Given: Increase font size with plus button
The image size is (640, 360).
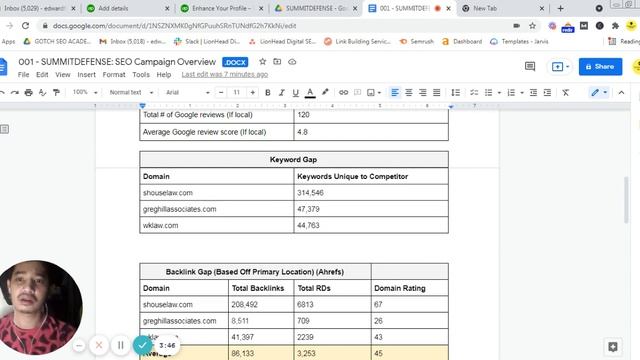Looking at the screenshot, I should 253,93.
